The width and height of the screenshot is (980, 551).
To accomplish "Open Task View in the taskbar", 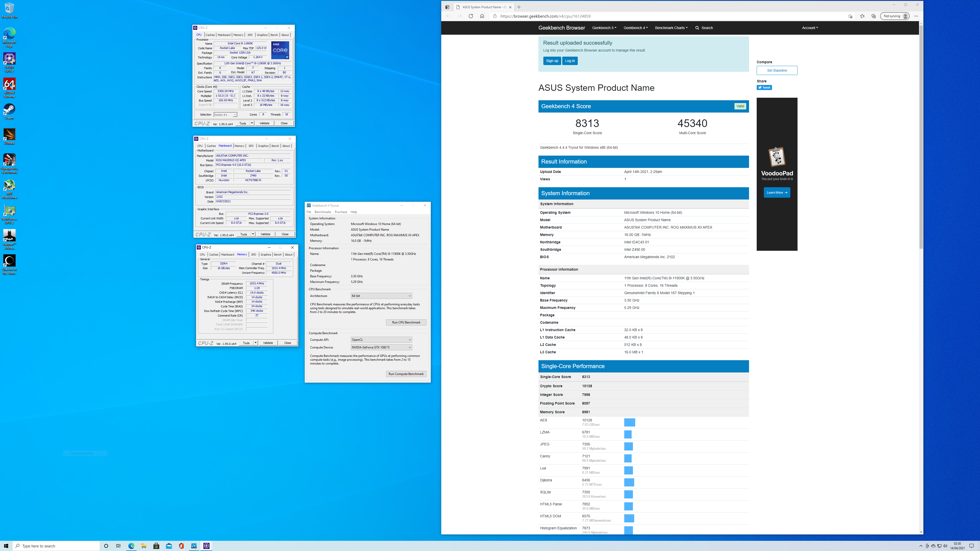I will point(118,546).
